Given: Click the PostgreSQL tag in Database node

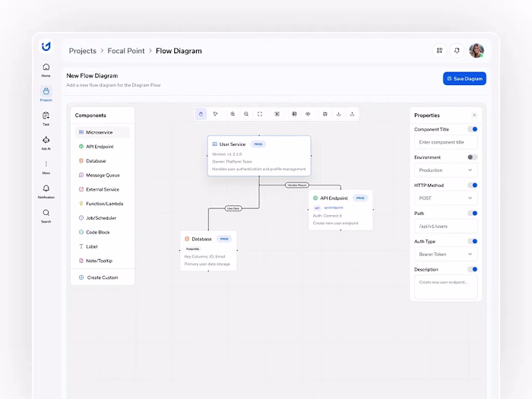Looking at the screenshot, I should point(193,249).
